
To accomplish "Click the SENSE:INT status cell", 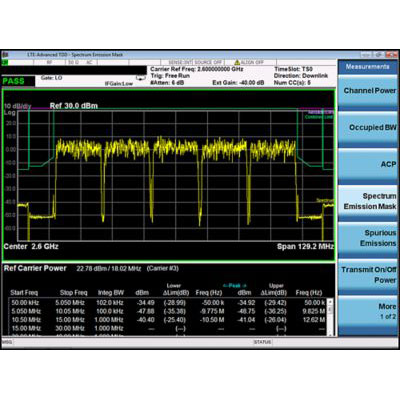I will point(180,62).
